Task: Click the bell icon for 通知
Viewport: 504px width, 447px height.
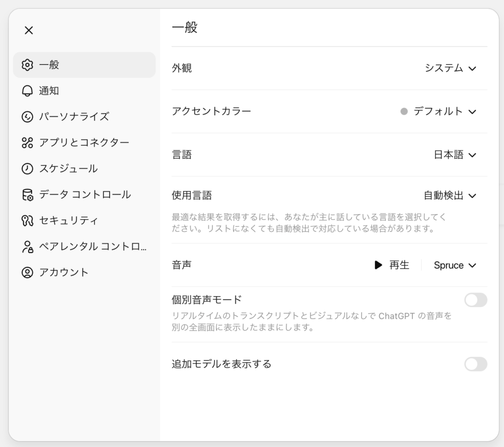Action: (x=27, y=91)
